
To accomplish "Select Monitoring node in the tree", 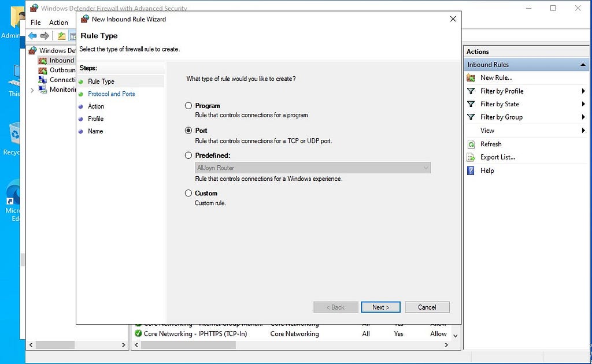I will point(62,90).
